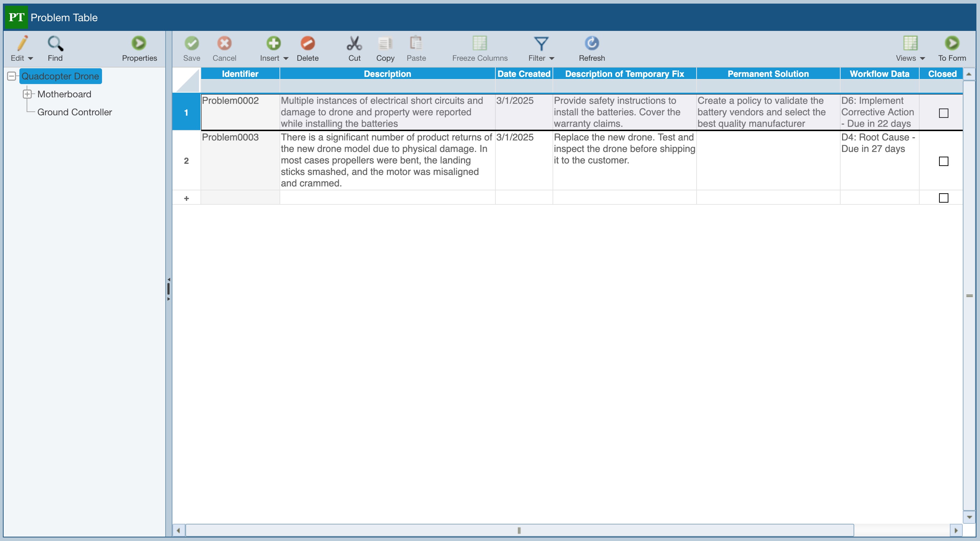Click the filter box under Identifier header
This screenshot has width=980, height=541.
tap(240, 86)
